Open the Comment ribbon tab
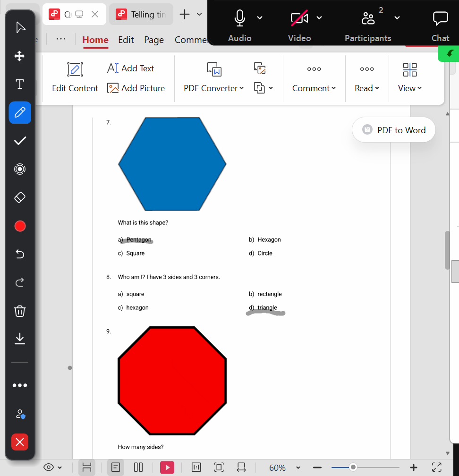This screenshot has width=459, height=476. click(191, 40)
